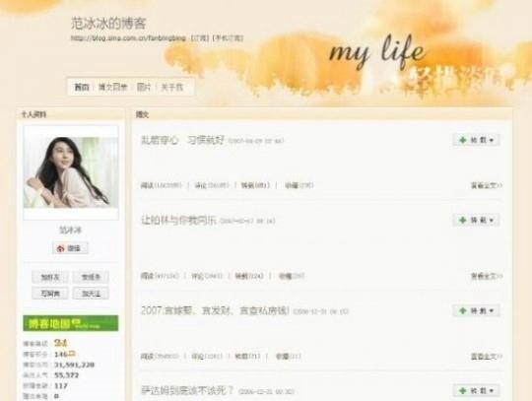Viewport: 532px width, 401px height.
Task: Expand the 转载 dropdown arrow on the first post
Action: click(492, 140)
